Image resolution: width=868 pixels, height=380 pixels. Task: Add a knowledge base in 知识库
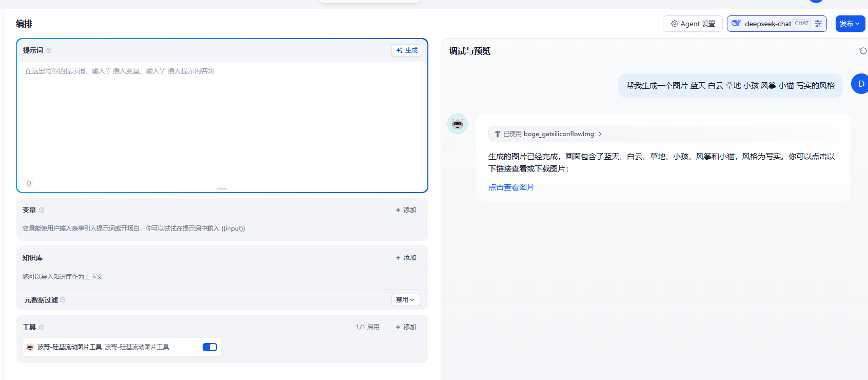[406, 258]
